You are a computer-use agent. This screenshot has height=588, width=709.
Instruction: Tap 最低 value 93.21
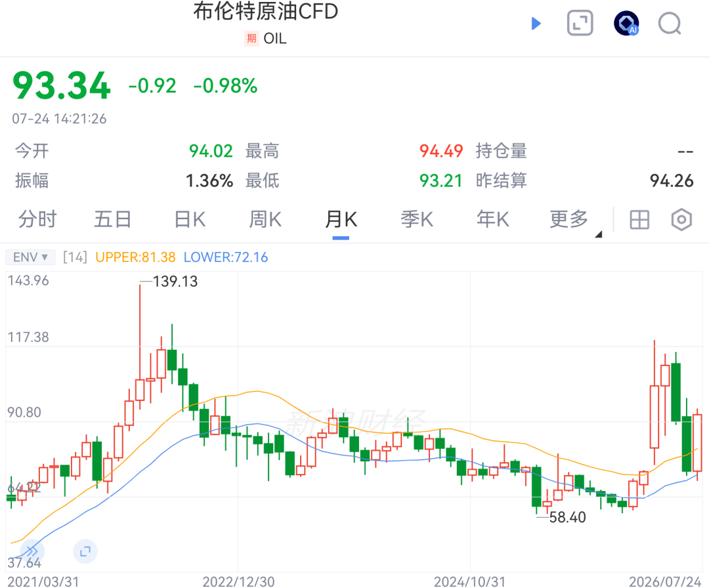[441, 180]
